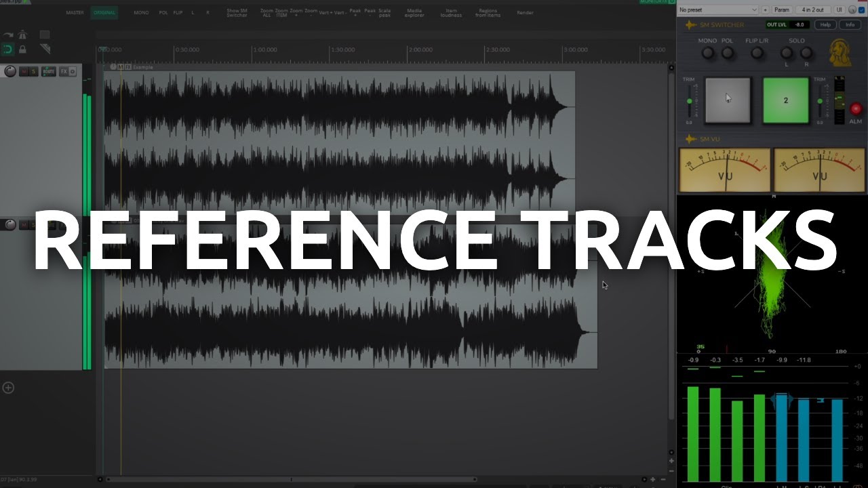Solo the first track

(33, 71)
